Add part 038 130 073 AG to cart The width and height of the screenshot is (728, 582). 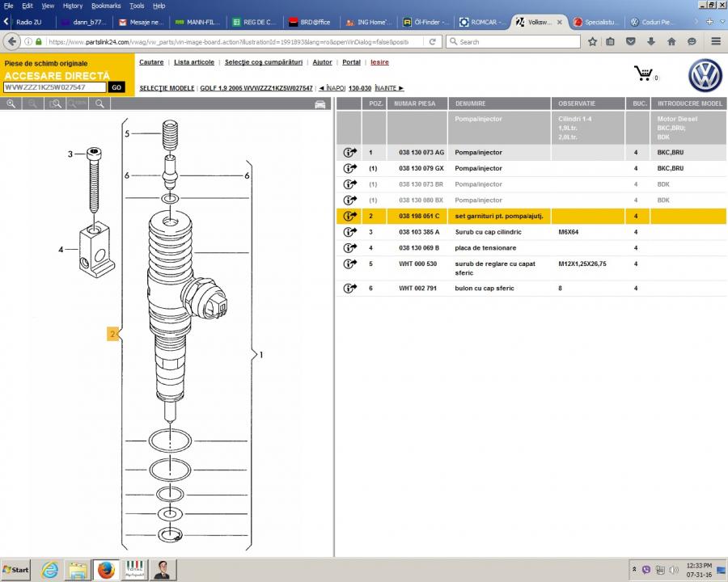[349, 152]
